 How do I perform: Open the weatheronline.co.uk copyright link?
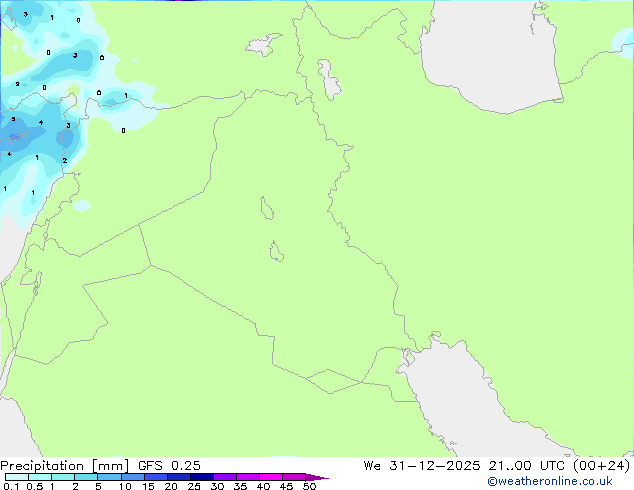(x=549, y=481)
